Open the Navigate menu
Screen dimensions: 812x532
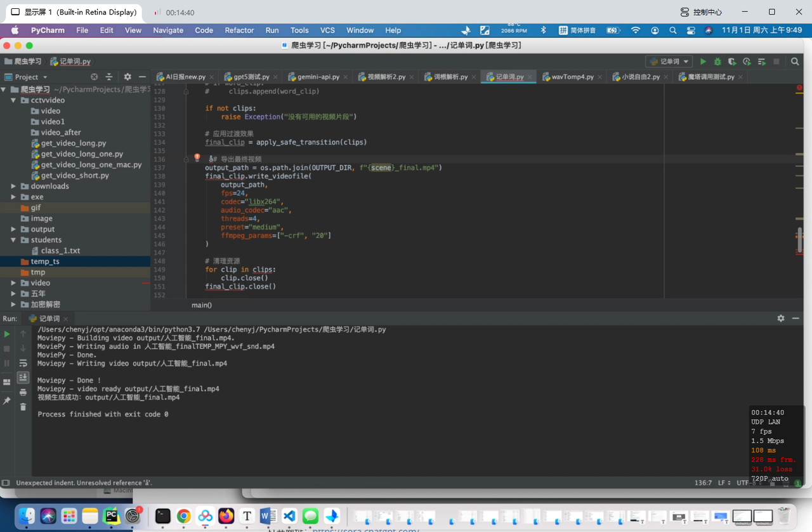(168, 30)
